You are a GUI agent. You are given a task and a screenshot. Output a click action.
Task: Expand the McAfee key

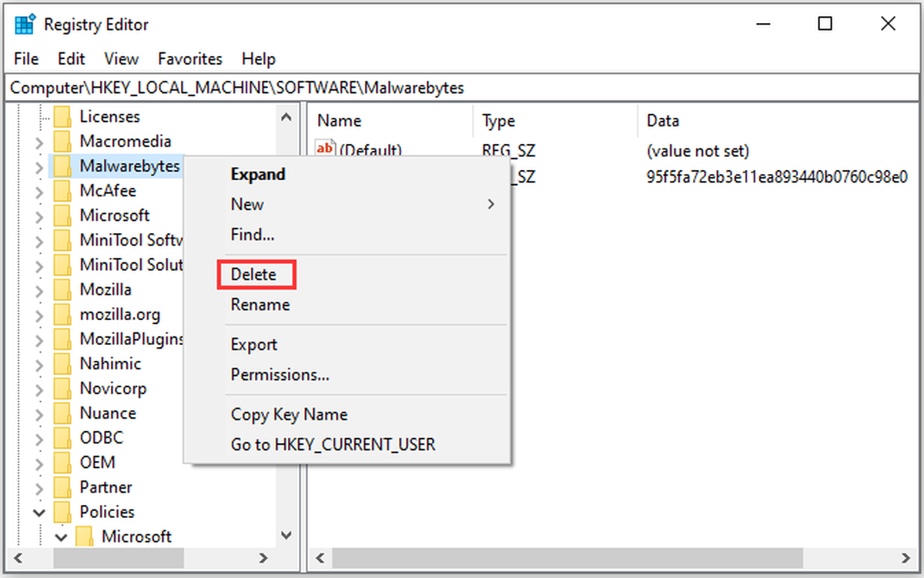click(x=39, y=192)
